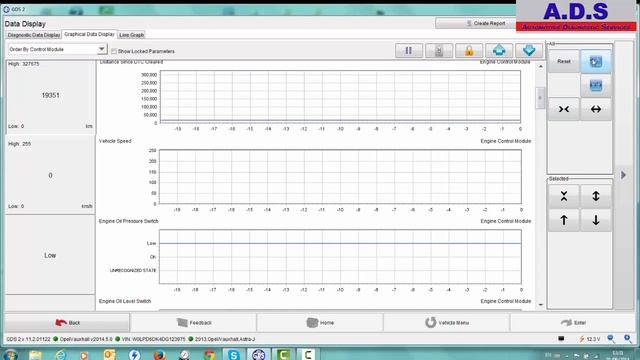Click the Engine Oil Level Switch label
This screenshot has height=360, width=640.
125,301
